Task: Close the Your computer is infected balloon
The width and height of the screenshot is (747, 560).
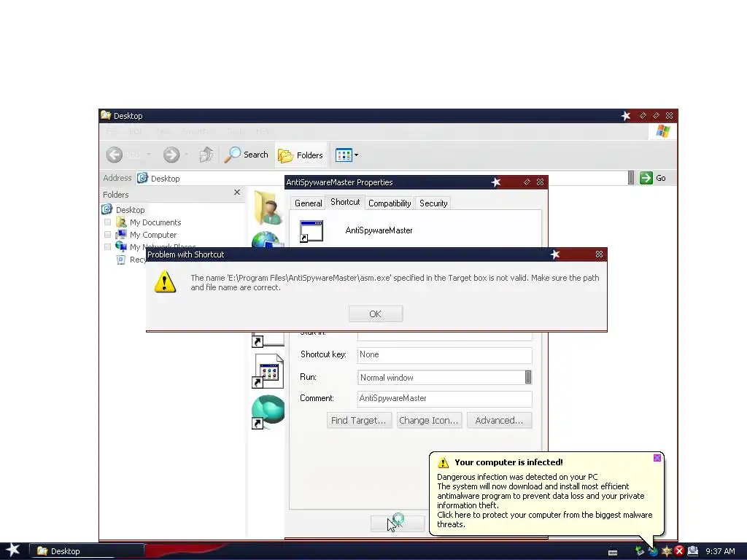Action: coord(657,458)
